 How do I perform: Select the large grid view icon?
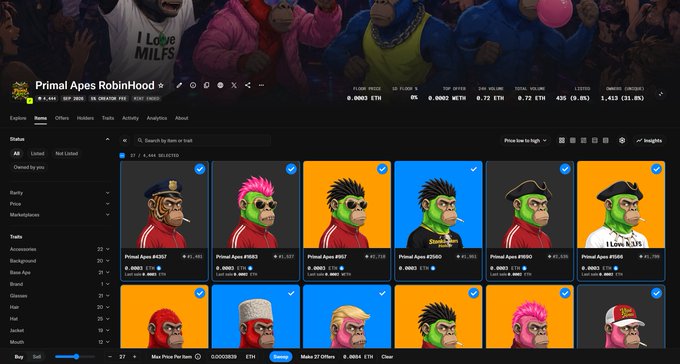point(562,141)
